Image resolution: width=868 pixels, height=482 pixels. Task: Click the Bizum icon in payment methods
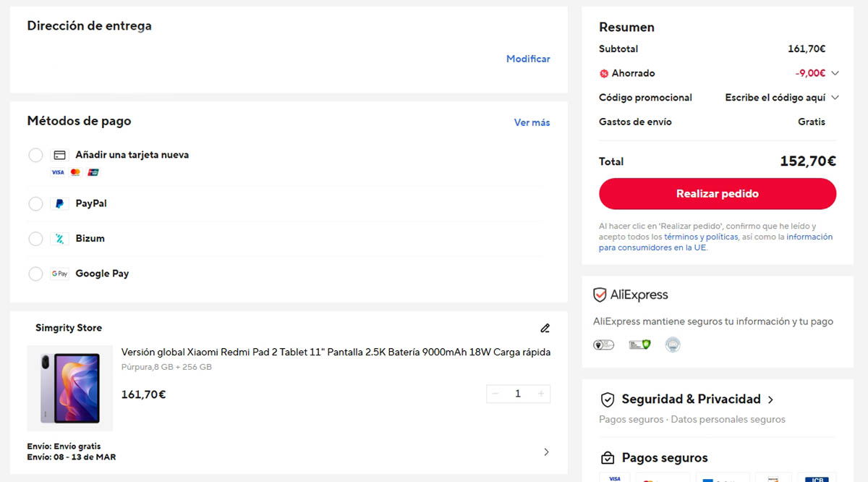(61, 238)
